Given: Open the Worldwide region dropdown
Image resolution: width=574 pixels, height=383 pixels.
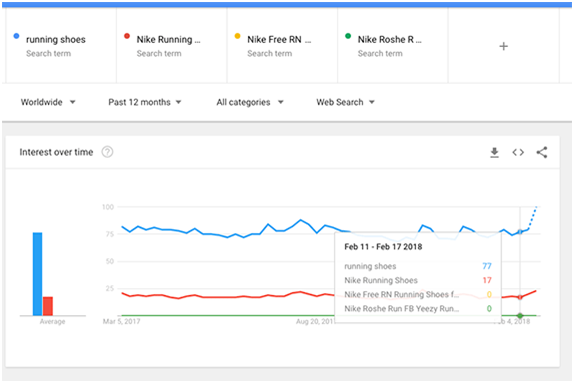Looking at the screenshot, I should [48, 102].
